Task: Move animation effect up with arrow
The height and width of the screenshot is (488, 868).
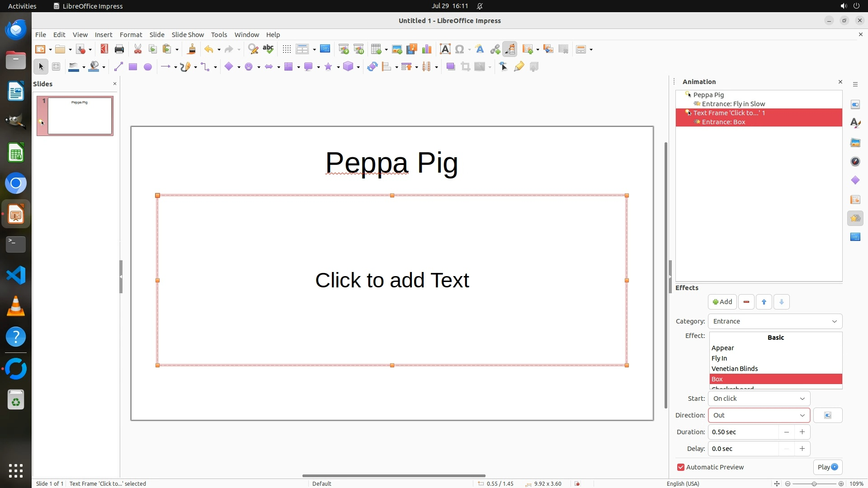Action: tap(764, 302)
